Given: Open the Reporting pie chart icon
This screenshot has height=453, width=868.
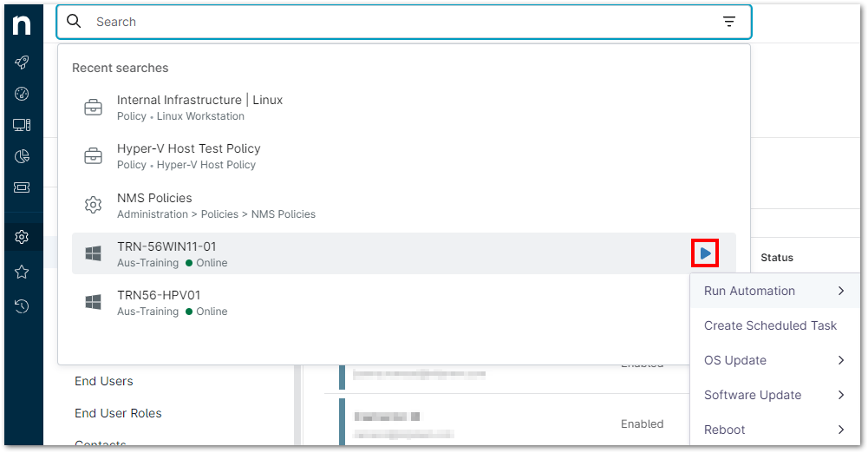Looking at the screenshot, I should [22, 156].
